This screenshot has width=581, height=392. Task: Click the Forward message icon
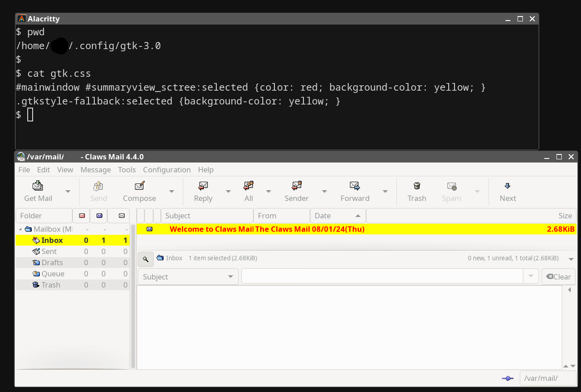click(x=355, y=186)
